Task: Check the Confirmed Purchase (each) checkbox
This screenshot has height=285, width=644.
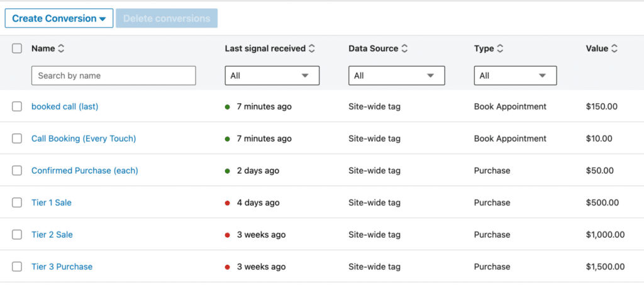Action: pyautogui.click(x=17, y=170)
